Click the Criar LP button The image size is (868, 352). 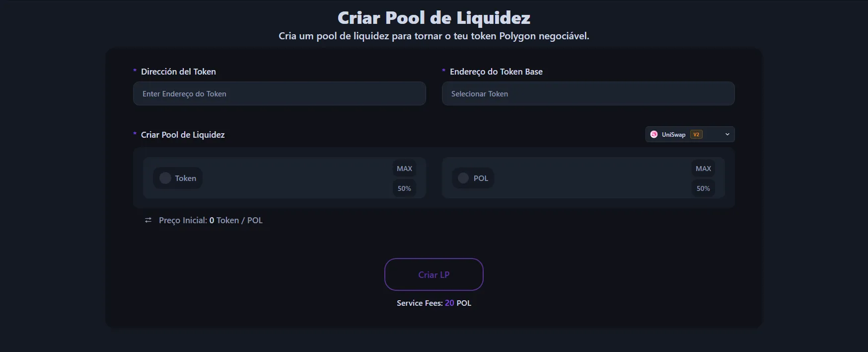click(434, 274)
